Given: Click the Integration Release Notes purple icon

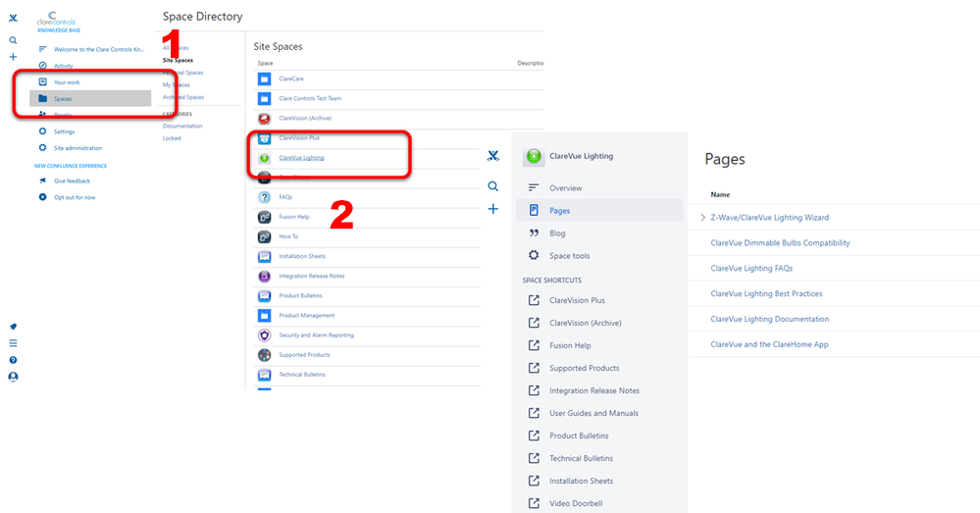Looking at the screenshot, I should pyautogui.click(x=265, y=276).
